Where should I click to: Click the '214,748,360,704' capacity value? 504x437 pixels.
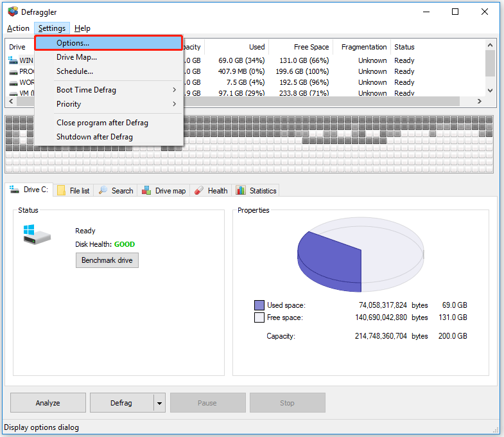click(381, 336)
